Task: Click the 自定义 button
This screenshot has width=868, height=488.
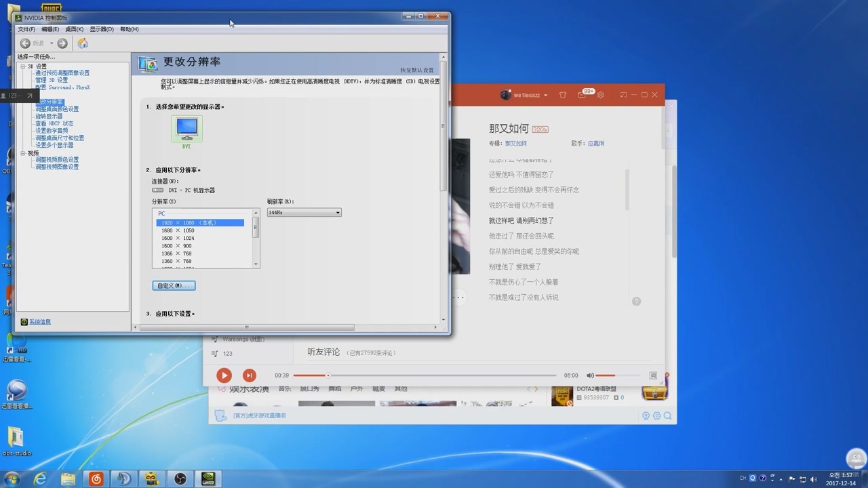Action: 174,286
